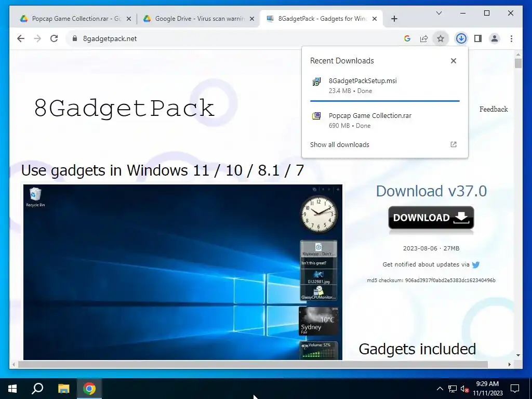Open the 8GadgetPackSetup.msi download
Viewport: 532px width, 399px height.
(x=385, y=86)
